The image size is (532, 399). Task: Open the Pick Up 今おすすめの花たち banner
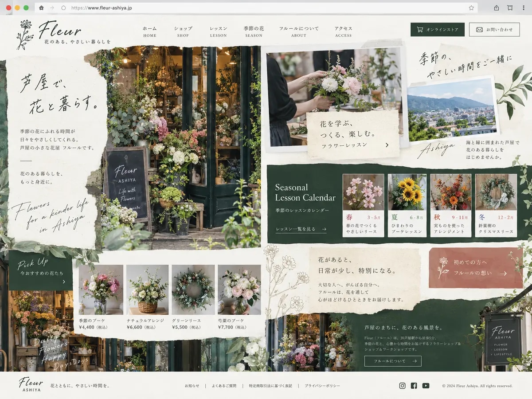[40, 270]
